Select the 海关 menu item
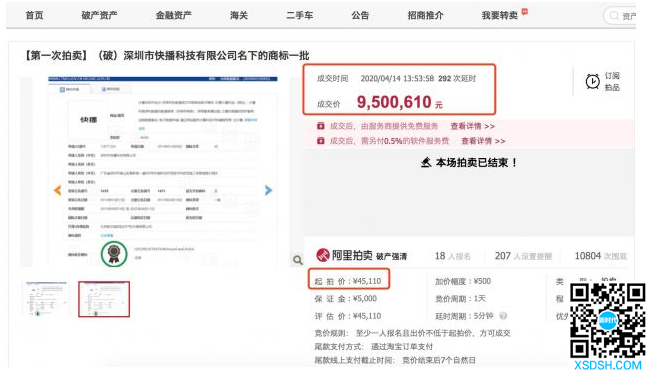Image resolution: width=653 pixels, height=376 pixels. coord(239,15)
